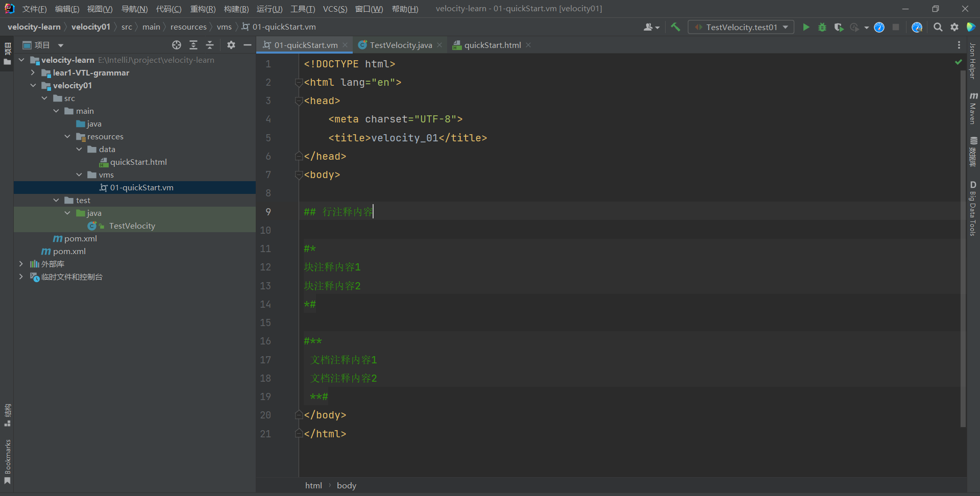Collapse the resources folder

point(67,136)
